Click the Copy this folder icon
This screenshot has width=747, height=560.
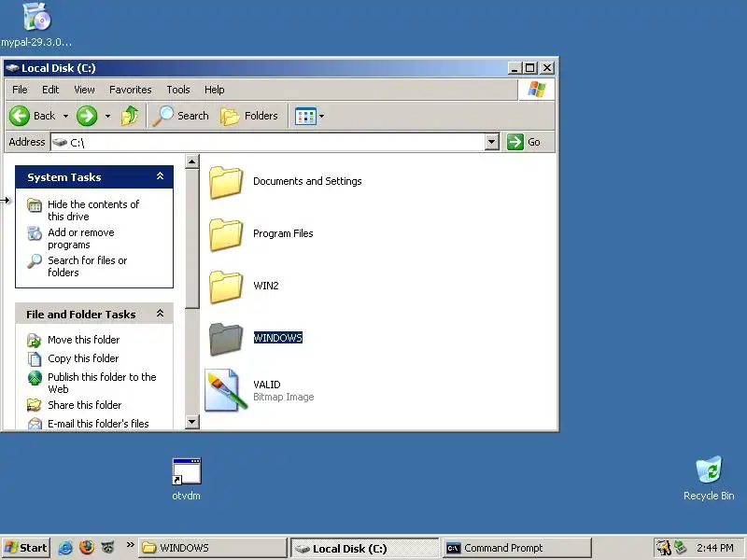coord(35,358)
